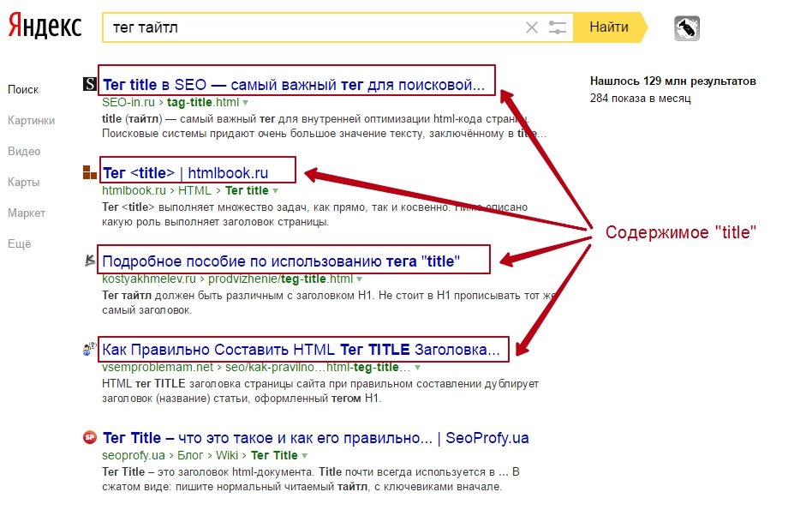
Task: Open result 'Тег <title> | htmlbook.ru'
Action: [185, 172]
